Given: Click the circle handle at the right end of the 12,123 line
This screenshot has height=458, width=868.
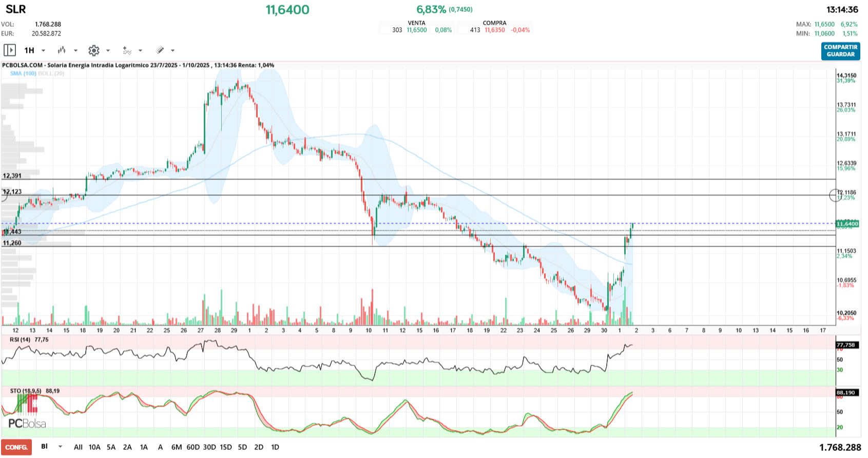Looking at the screenshot, I should (835, 195).
